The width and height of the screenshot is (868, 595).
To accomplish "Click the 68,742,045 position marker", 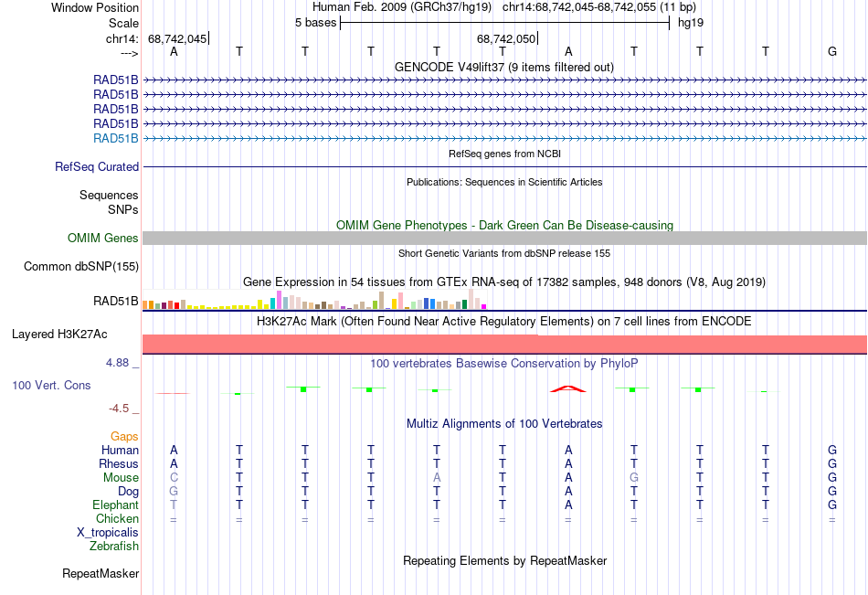I will tap(177, 38).
